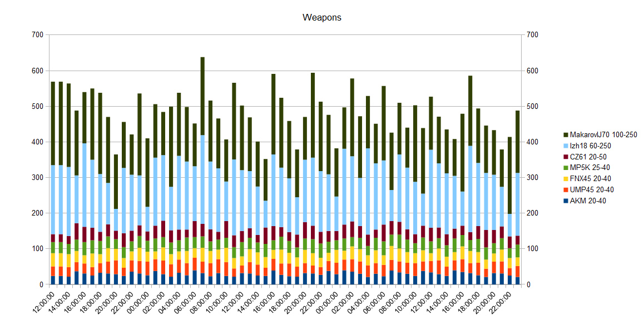The height and width of the screenshot is (335, 644).
Task: Select legend label "CZ61 20-50"
Action: click(x=588, y=157)
